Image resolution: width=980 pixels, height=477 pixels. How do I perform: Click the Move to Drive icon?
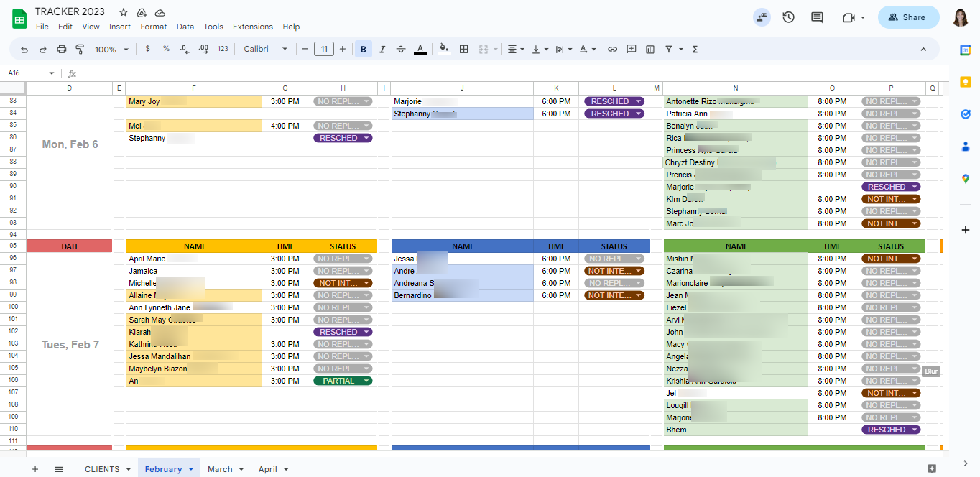(142, 12)
